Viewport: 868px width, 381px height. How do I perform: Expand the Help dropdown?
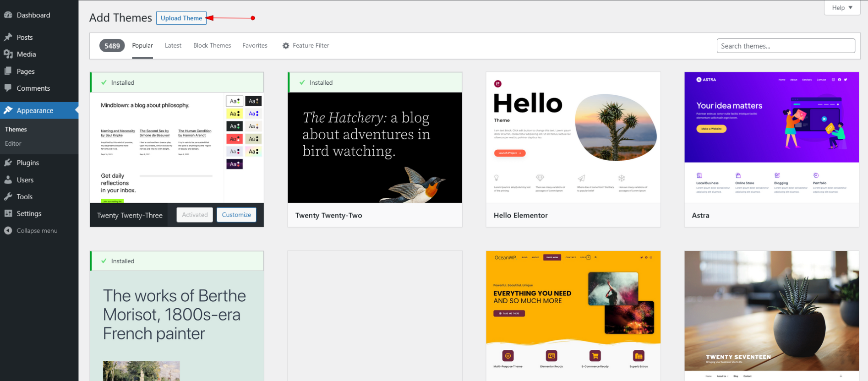tap(842, 8)
